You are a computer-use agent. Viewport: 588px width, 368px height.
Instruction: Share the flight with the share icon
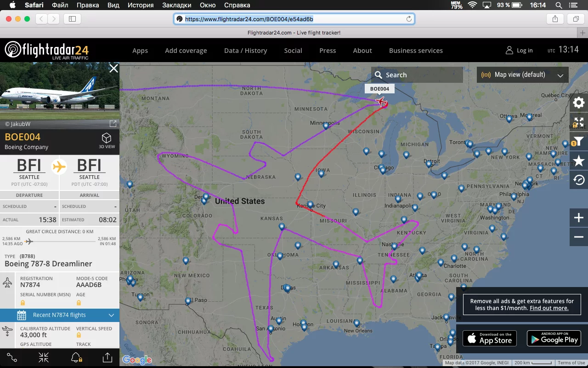point(107,357)
